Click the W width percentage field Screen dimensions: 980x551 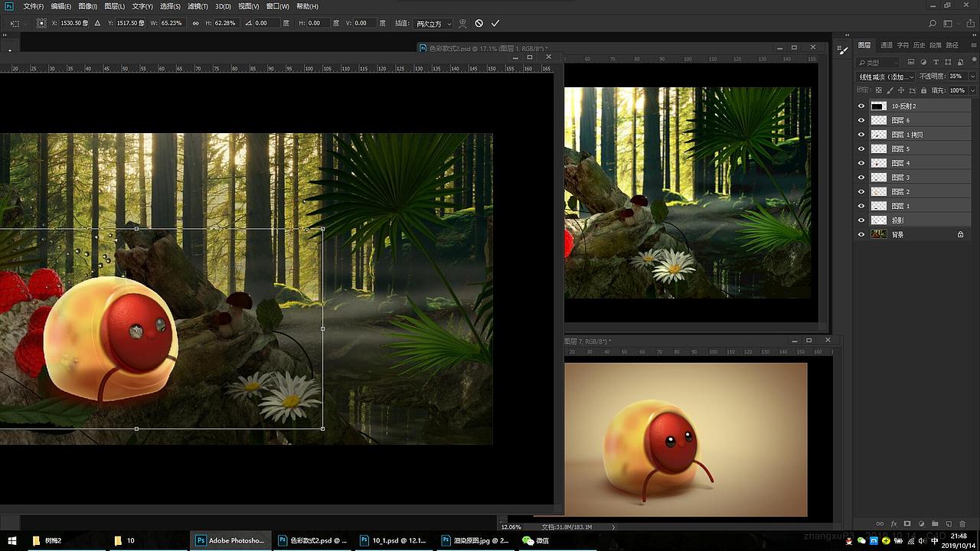coord(171,24)
